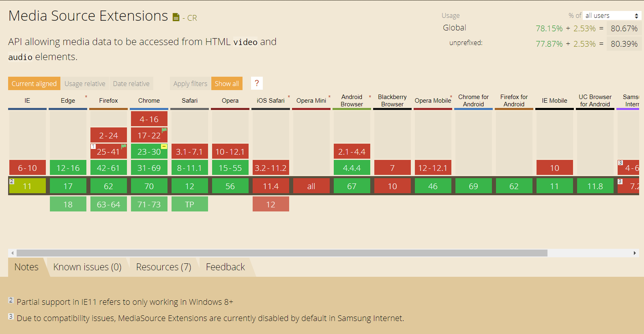Select the Opera 15-55 cell
The width and height of the screenshot is (644, 334).
230,168
